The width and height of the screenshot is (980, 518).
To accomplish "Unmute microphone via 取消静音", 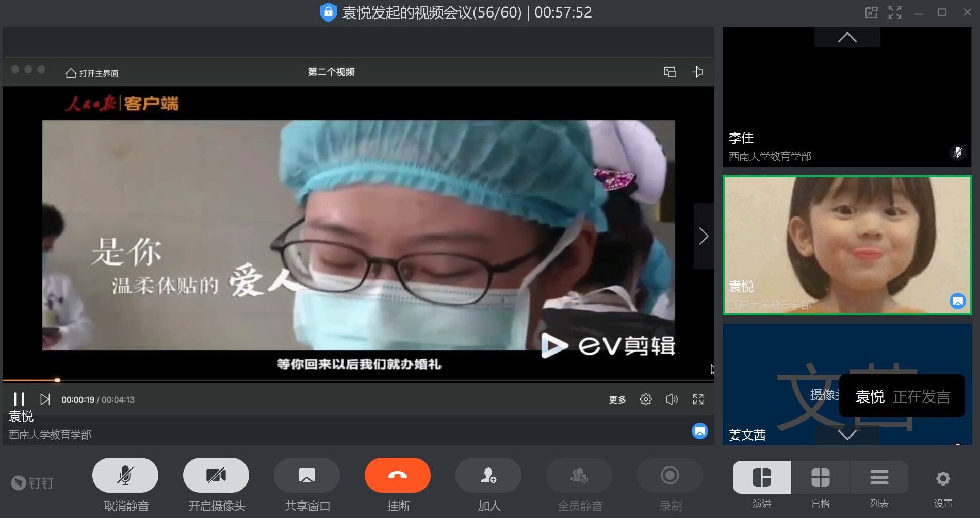I will [125, 475].
